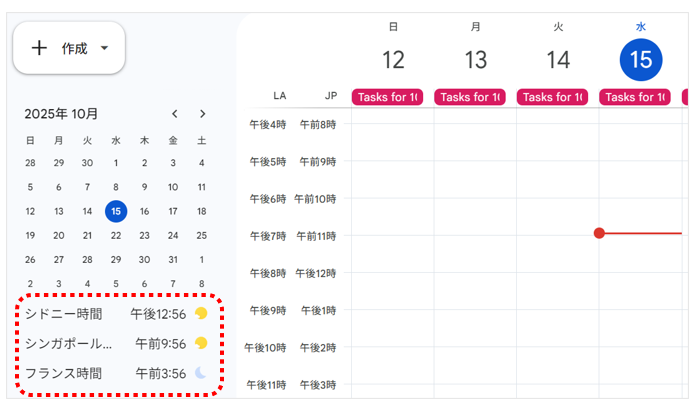Image resolution: width=699 pixels, height=407 pixels.
Task: Click the highlighted Wednesday 15 date circle
Action: [x=641, y=61]
